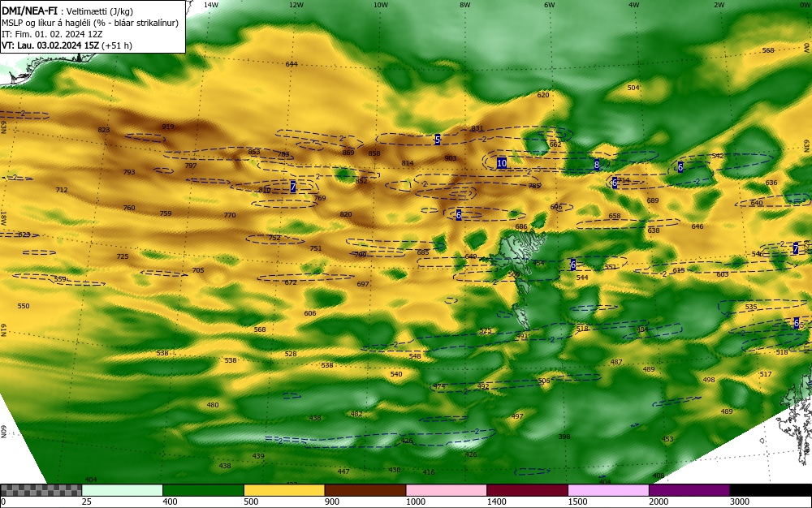Click the map value 814
The height and width of the screenshot is (508, 812).
pos(408,163)
